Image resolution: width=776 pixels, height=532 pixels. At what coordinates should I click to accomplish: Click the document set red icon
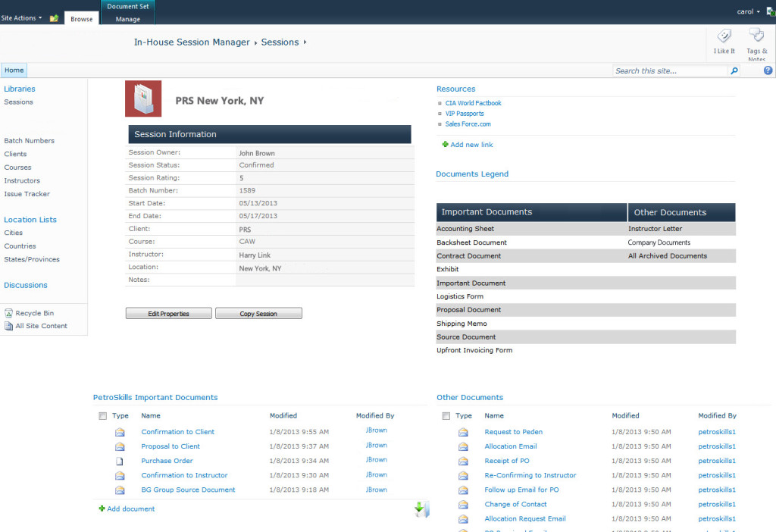click(143, 99)
